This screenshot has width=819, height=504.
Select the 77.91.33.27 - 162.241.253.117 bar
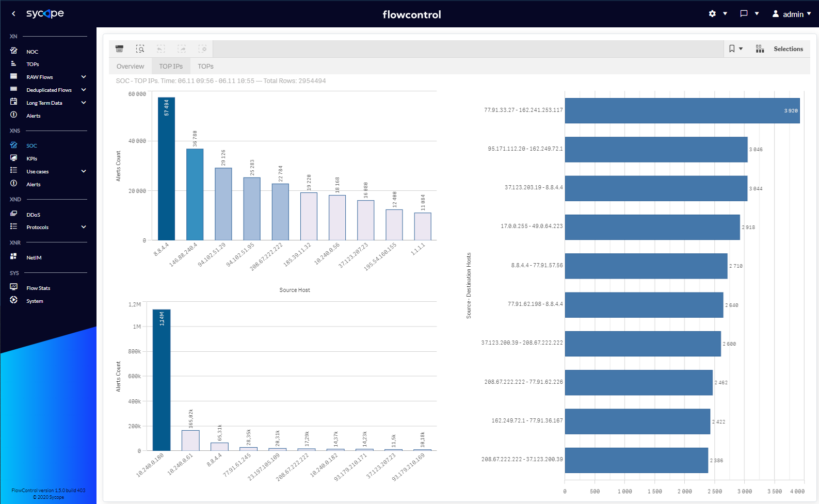(x=682, y=110)
